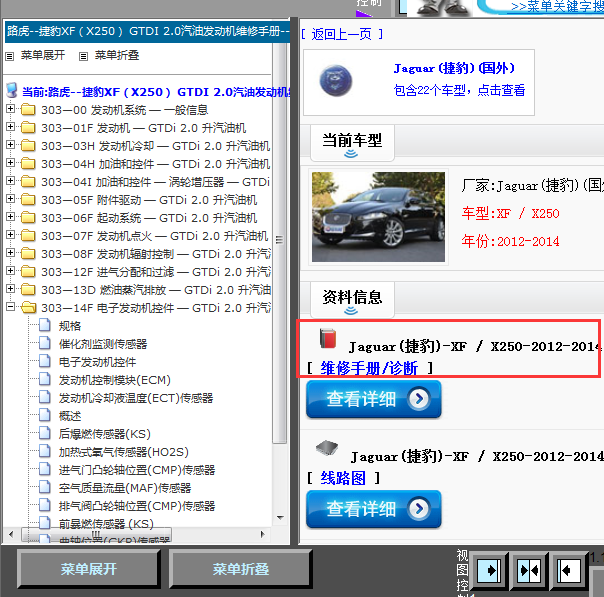Click document icon next to 概述
Viewport: 604px width, 597px height.
click(45, 415)
